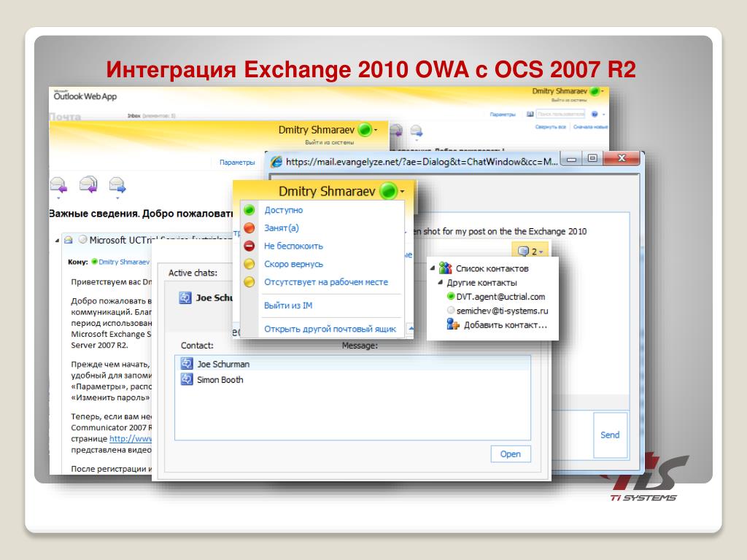
Task: Click the Почта heading
Action: [x=65, y=117]
